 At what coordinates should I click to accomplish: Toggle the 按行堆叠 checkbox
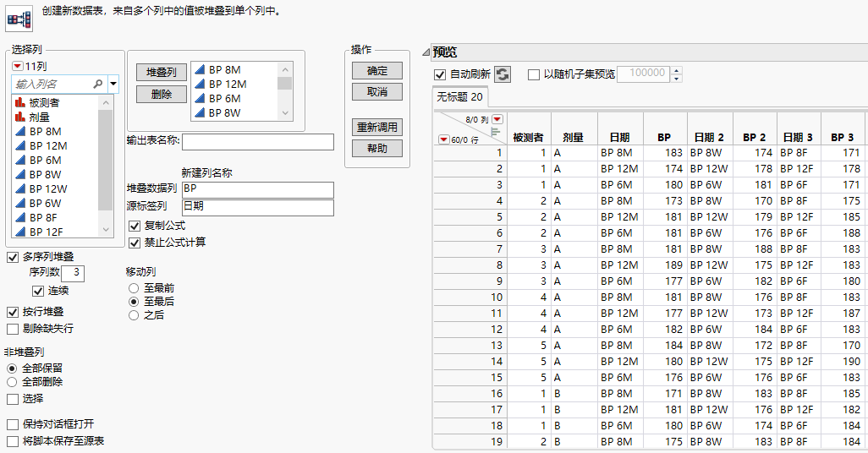coord(13,313)
